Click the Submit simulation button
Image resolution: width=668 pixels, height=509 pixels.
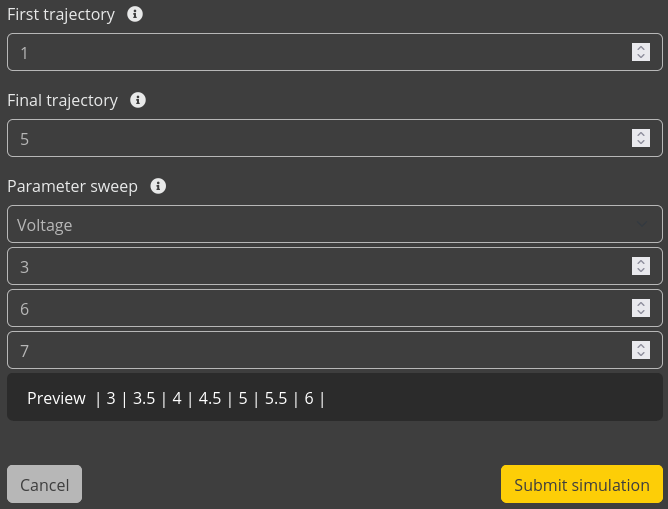(581, 485)
